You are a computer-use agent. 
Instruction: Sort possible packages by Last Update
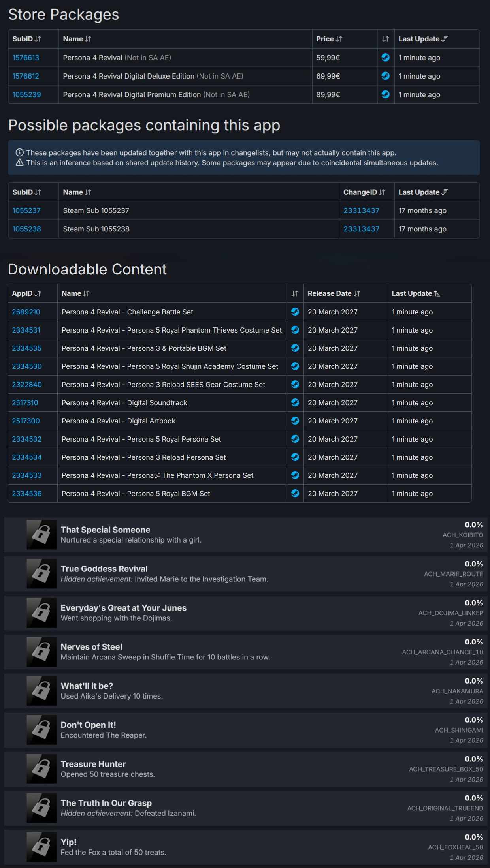point(423,192)
